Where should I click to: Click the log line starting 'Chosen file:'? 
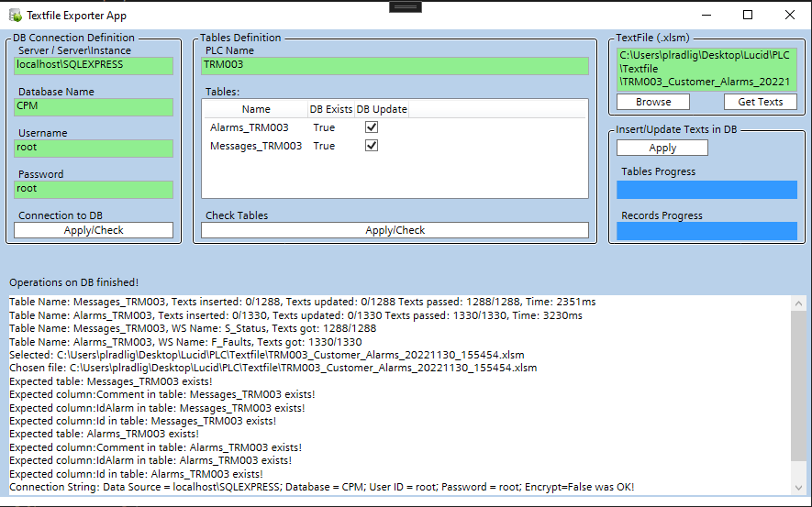(273, 368)
